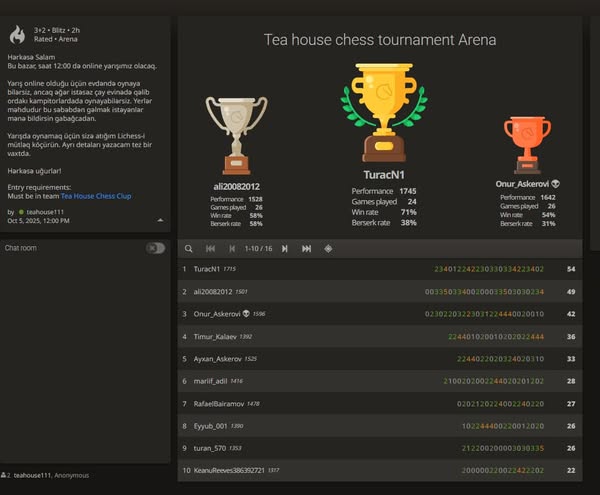
Task: Click Onur_Askerovi total score 42
Action: click(x=571, y=314)
